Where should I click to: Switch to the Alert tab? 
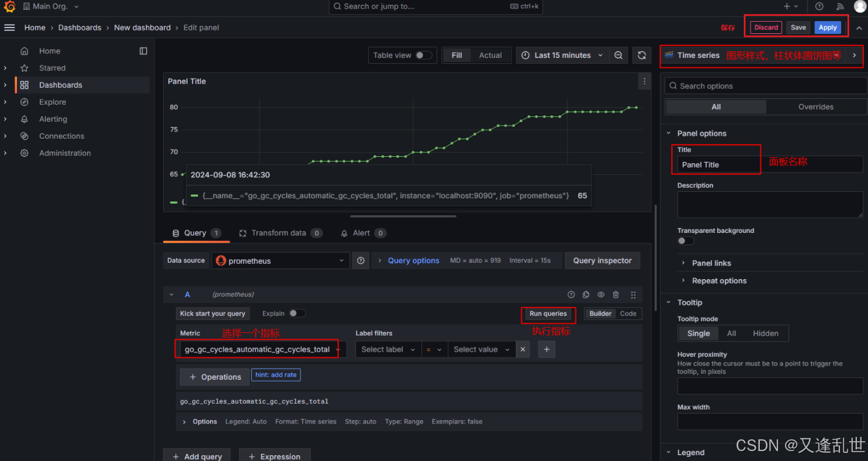point(362,233)
